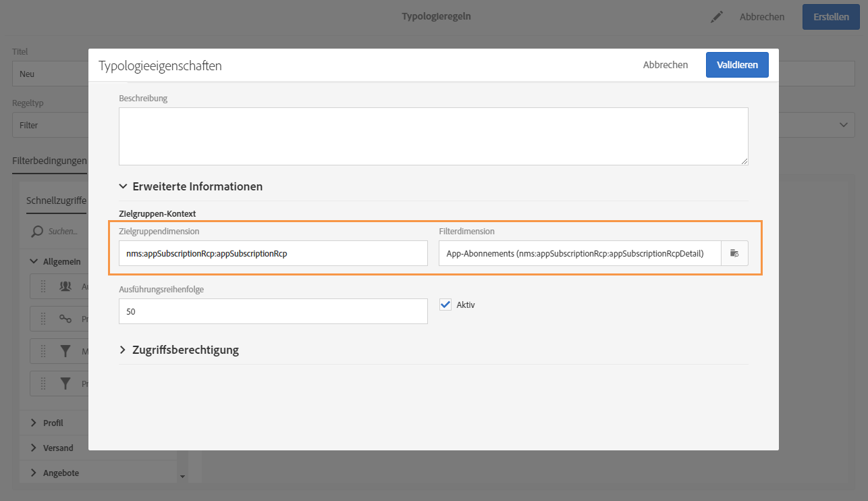Click into the Beschreibung text area
The width and height of the screenshot is (868, 501).
coord(433,136)
